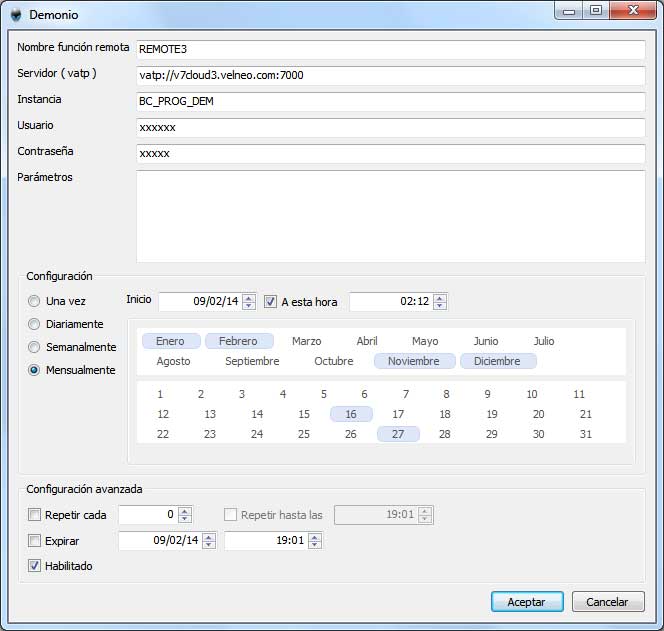Select day 22 in the day grid

tap(163, 434)
